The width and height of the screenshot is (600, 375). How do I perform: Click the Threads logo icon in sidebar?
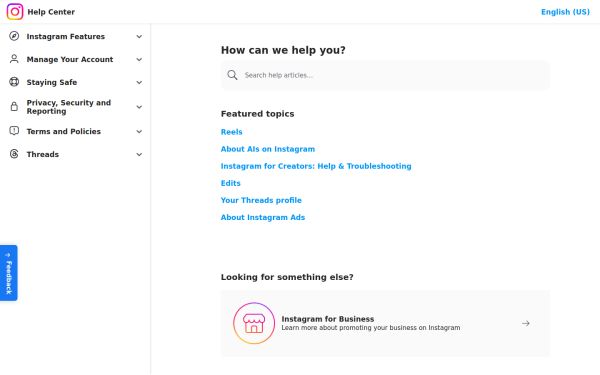click(x=14, y=154)
